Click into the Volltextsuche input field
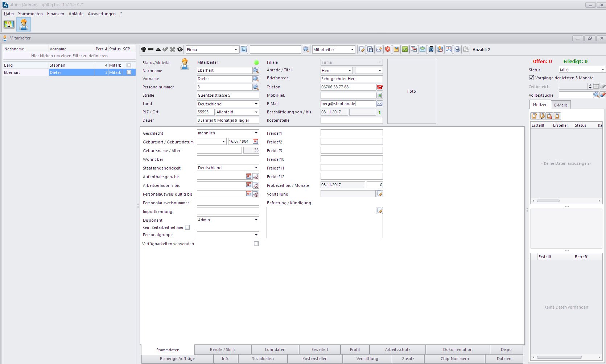 tap(576, 95)
